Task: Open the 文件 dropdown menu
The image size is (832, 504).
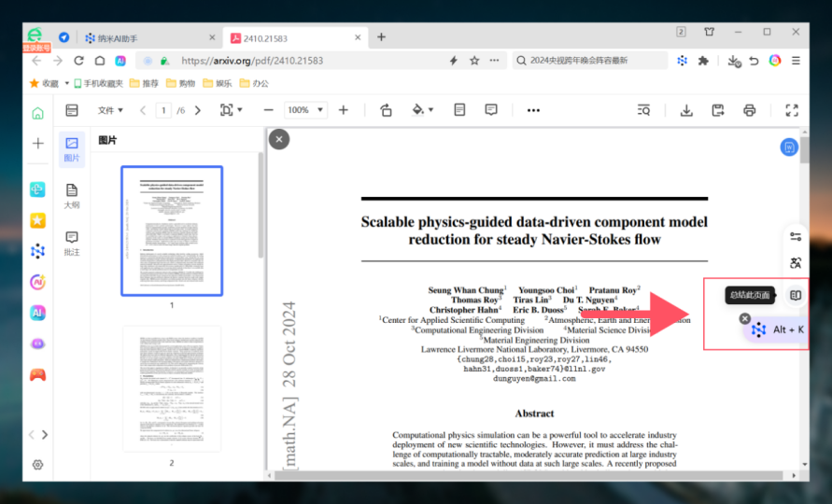Action: (110, 110)
